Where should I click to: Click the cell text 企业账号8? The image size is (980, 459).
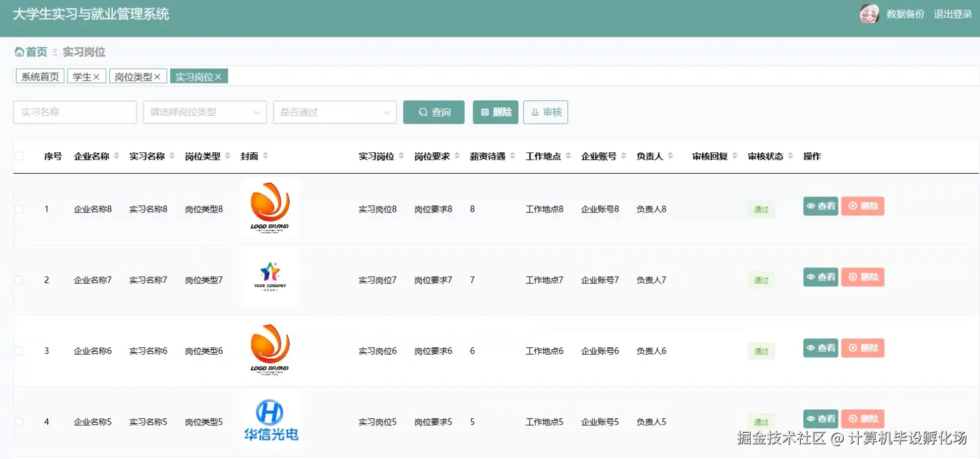click(600, 209)
